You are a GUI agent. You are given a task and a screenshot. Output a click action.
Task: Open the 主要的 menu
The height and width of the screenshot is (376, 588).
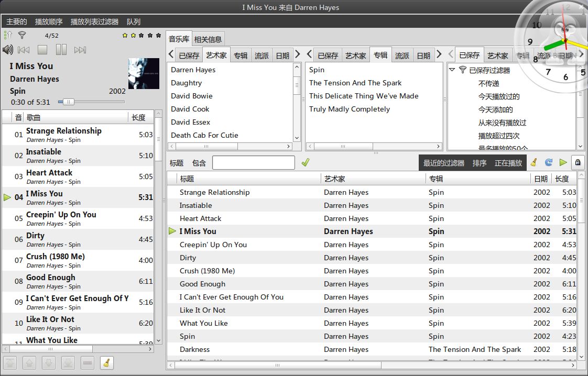coord(17,22)
